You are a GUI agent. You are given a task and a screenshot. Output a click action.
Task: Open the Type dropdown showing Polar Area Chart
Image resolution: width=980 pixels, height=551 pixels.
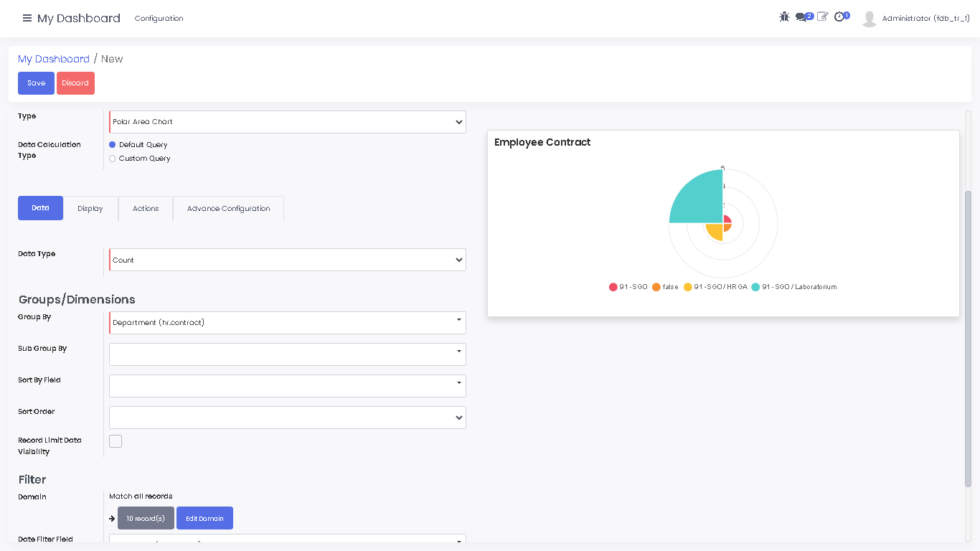point(287,122)
